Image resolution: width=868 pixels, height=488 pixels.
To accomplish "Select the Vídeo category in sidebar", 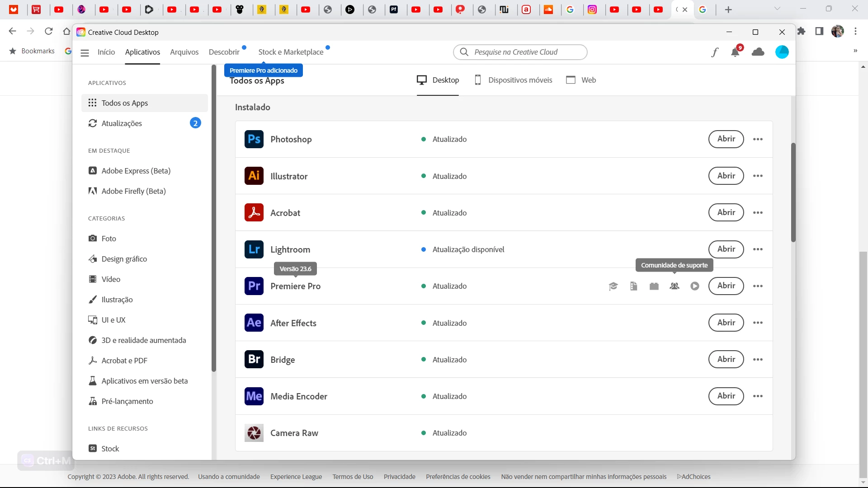I will 111,279.
